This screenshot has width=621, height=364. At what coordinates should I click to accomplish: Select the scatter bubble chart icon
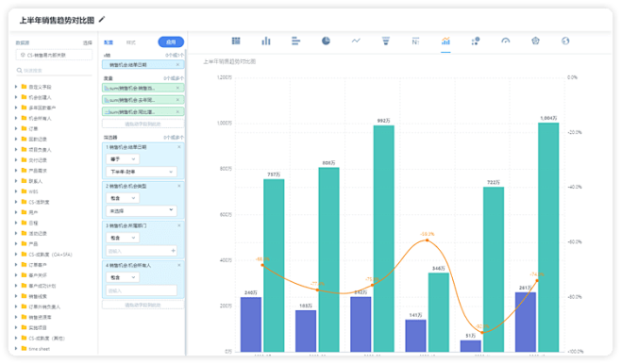[476, 41]
